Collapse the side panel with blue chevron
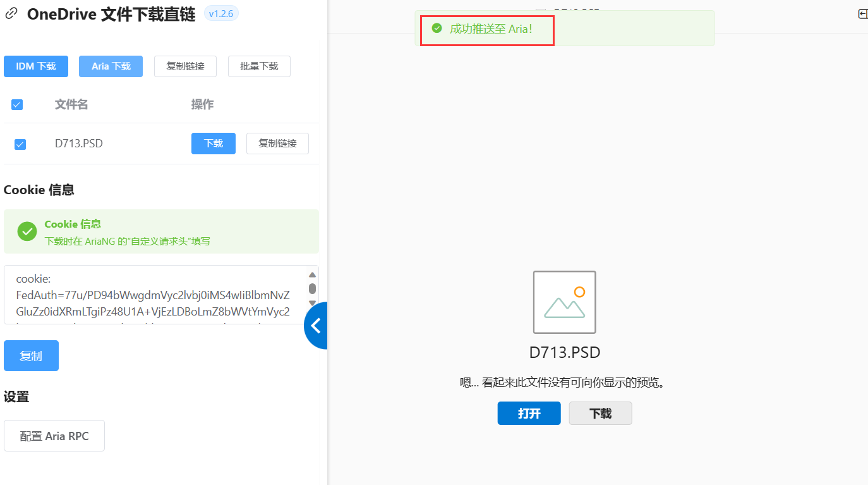The width and height of the screenshot is (868, 485). coord(316,326)
